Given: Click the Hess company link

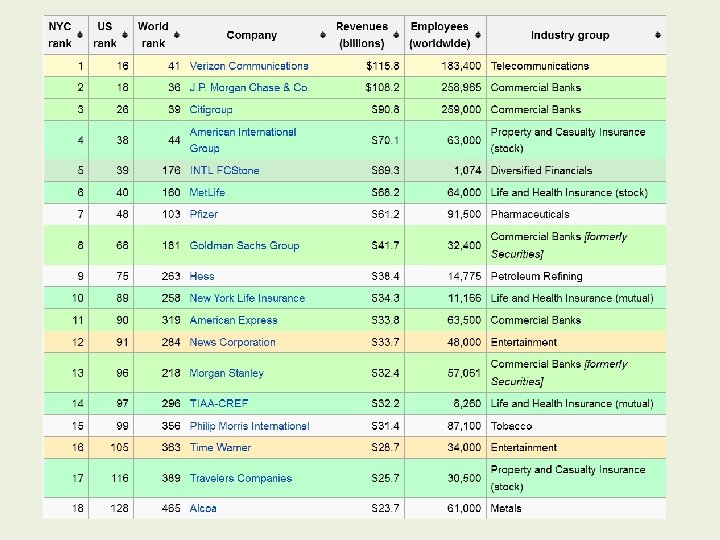Looking at the screenshot, I should coord(202,276).
